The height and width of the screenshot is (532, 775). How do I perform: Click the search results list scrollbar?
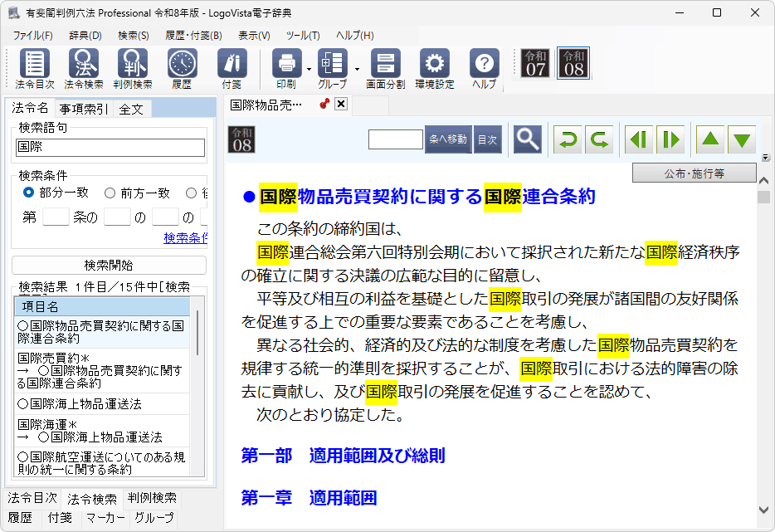point(197,332)
